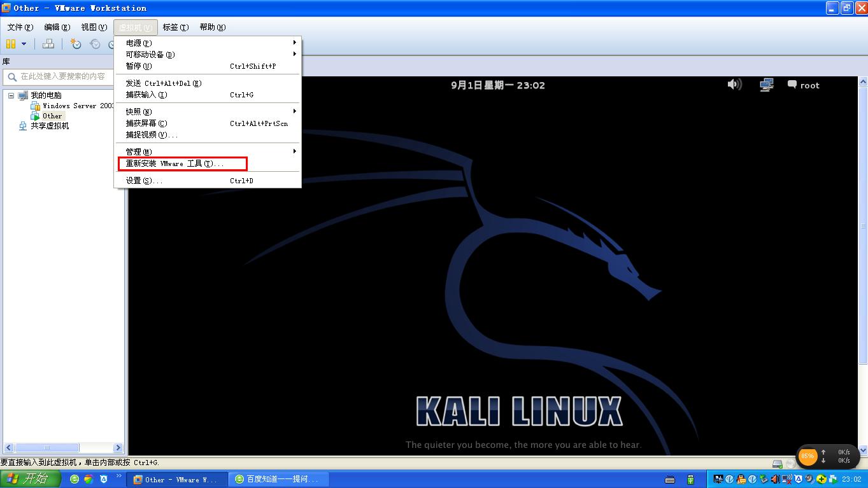
Task: Click the taskbar clock showing 23:02
Action: tap(851, 479)
